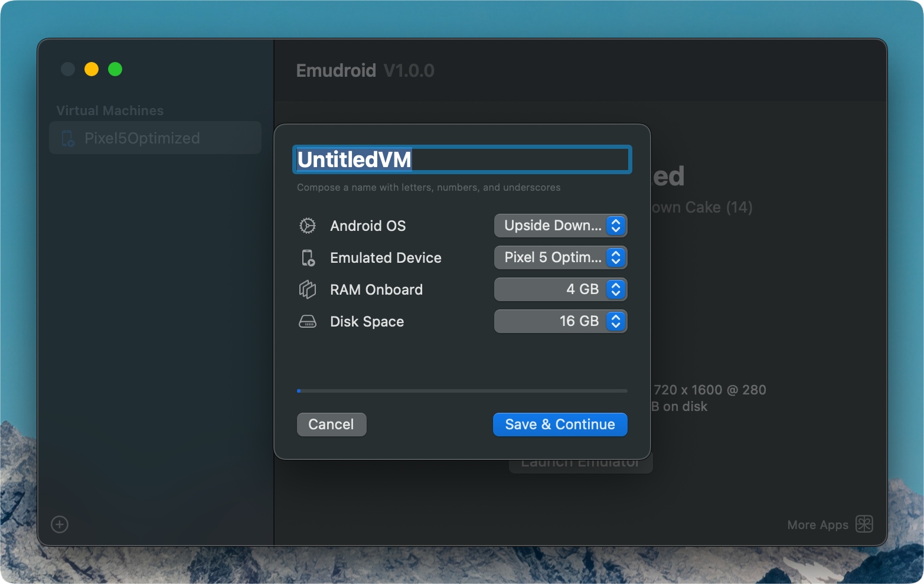Click the Emulated Device label text

(386, 258)
